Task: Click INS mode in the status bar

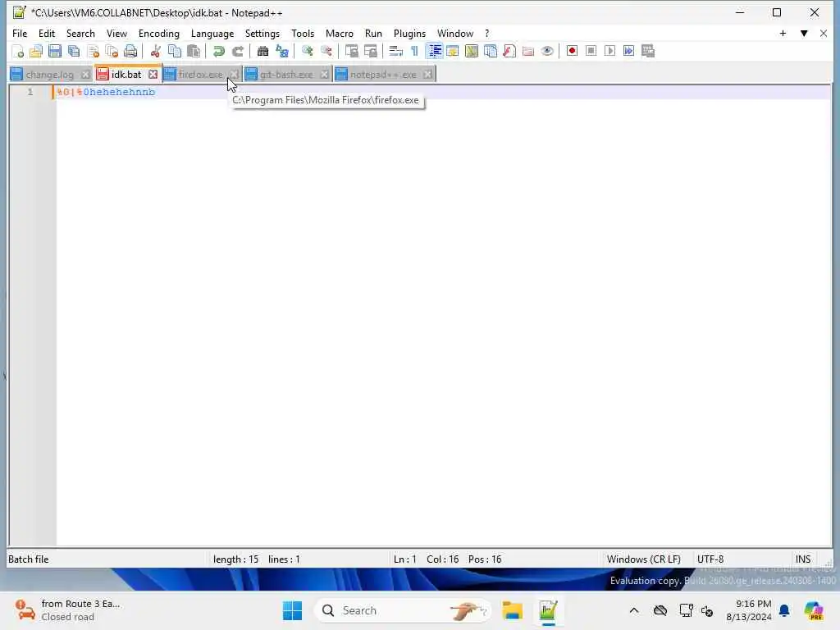Action: point(802,559)
